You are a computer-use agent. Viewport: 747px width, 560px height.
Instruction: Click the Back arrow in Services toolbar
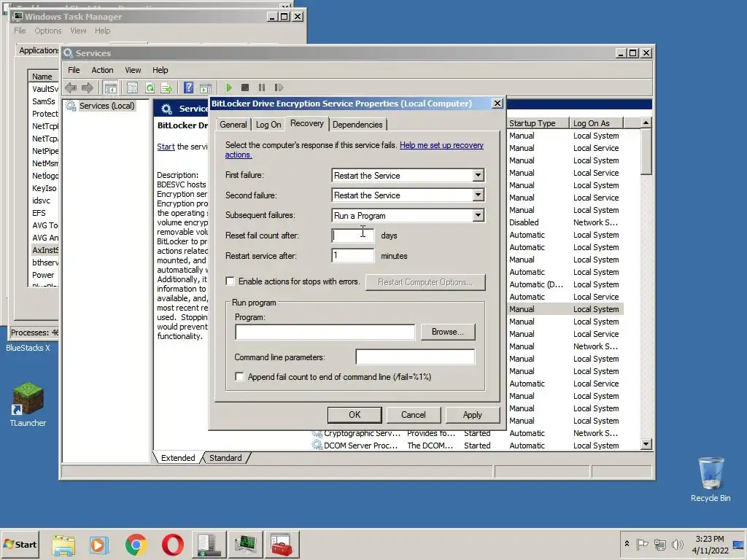click(x=71, y=87)
